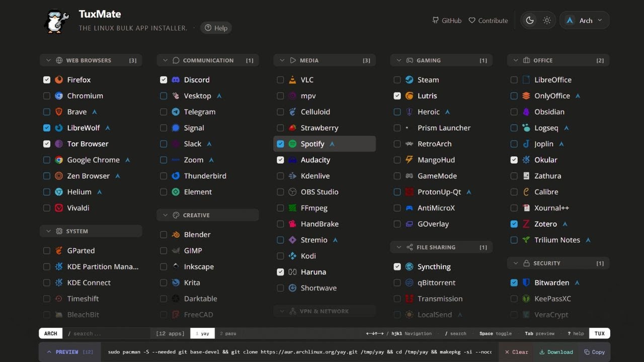Switch to light mode sun toggle
The image size is (644, 362).
click(x=547, y=21)
